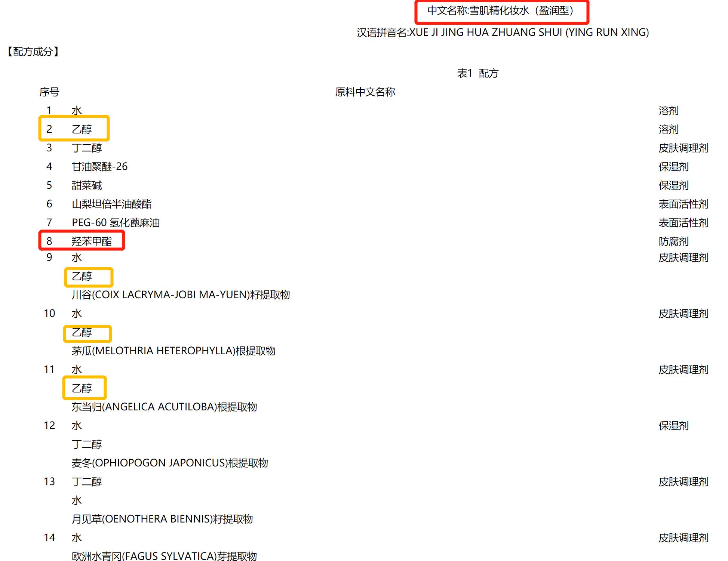The width and height of the screenshot is (728, 561).
Task: Click ingredient 丁二醇 in row 3
Action: tap(86, 148)
